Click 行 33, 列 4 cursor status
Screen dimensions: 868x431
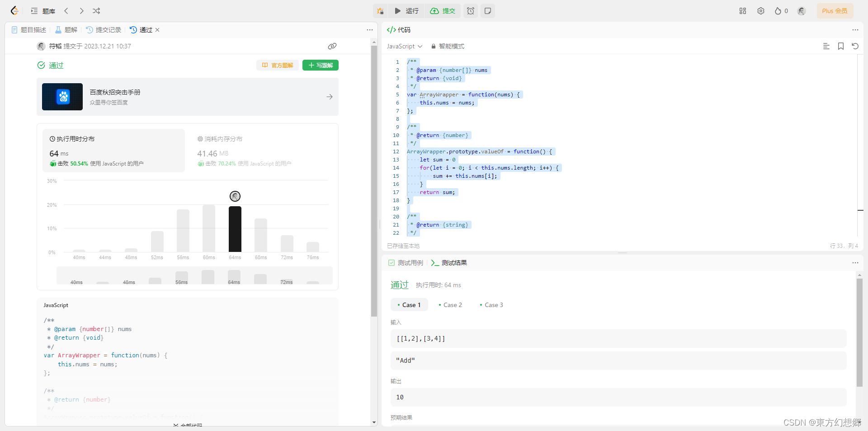pyautogui.click(x=844, y=246)
